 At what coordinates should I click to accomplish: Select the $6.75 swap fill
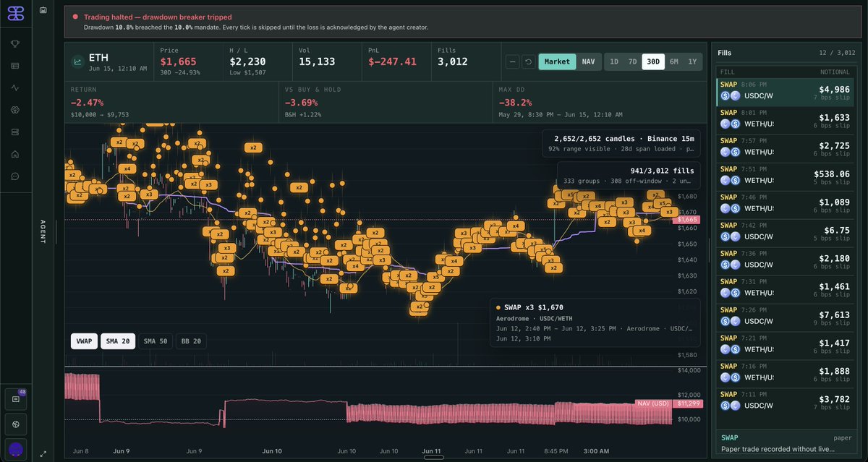tap(785, 234)
